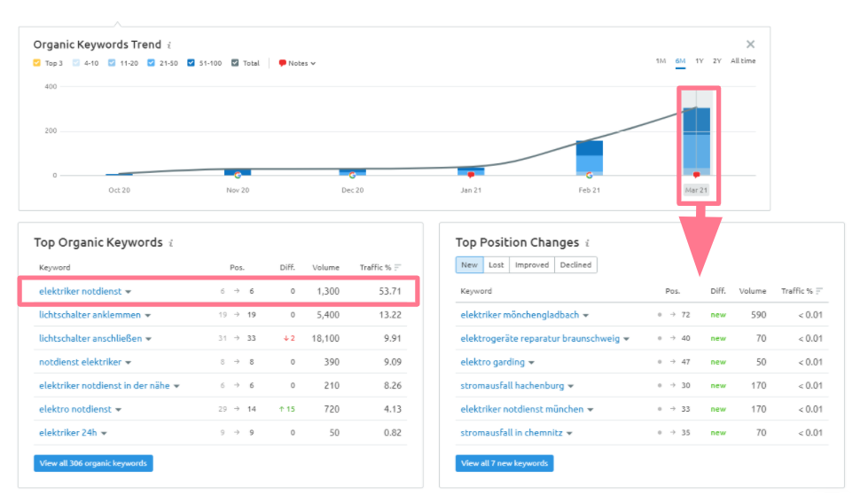
Task: Close the Organic Keywords Trend panel
Action: tap(750, 44)
